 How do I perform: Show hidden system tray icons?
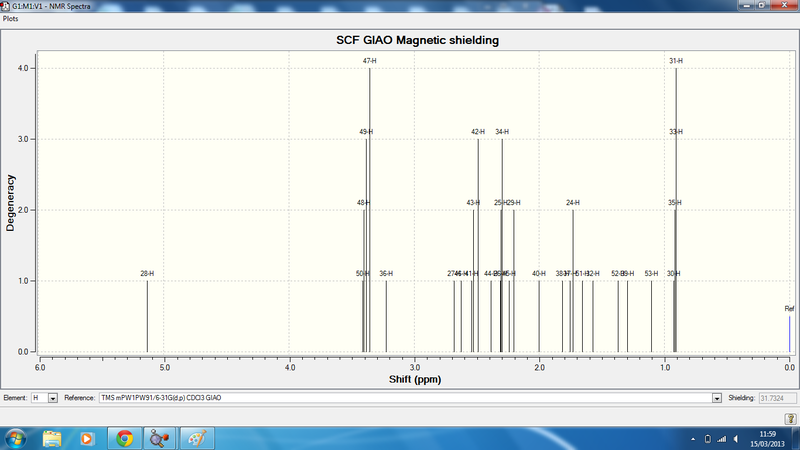[x=693, y=439]
